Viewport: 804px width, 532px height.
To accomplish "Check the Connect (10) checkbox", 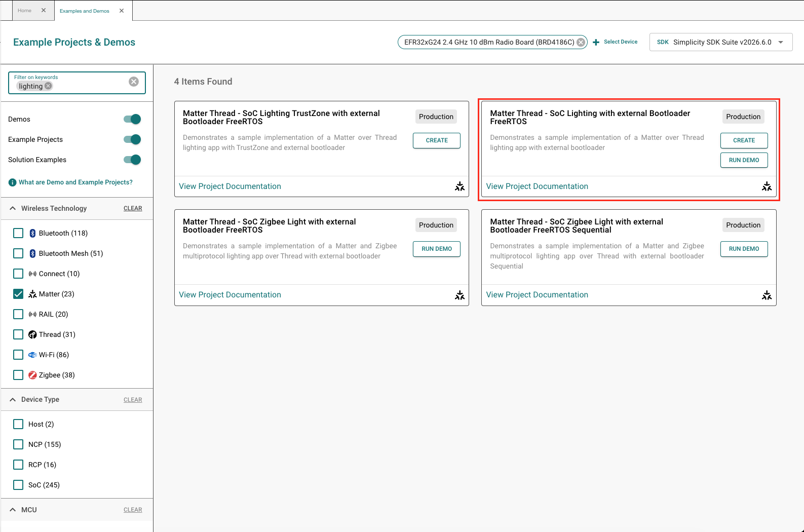I will [18, 274].
